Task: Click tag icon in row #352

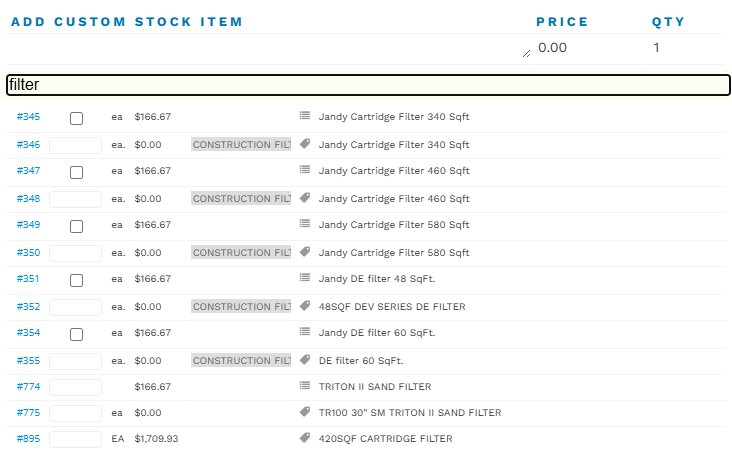Action: point(305,306)
